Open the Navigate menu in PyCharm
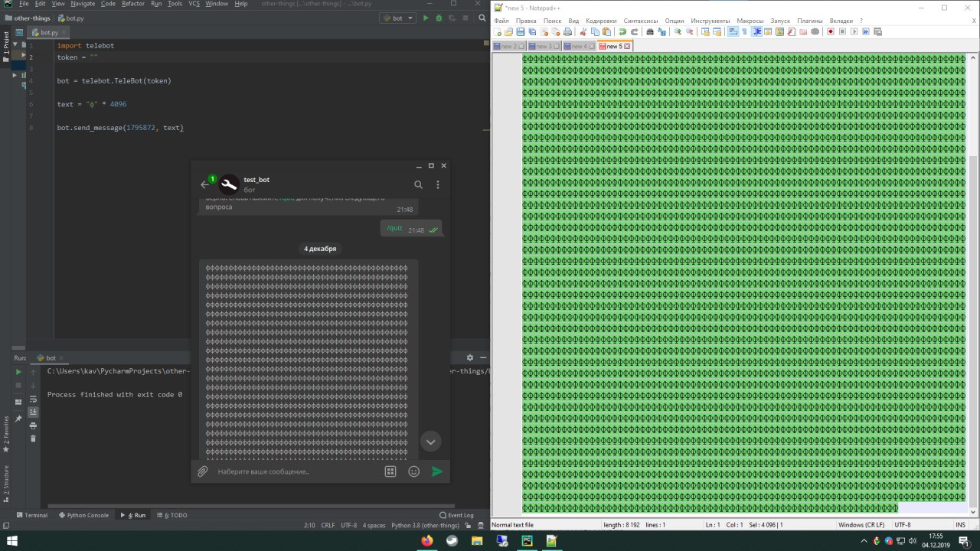The width and height of the screenshot is (980, 551). point(83,4)
